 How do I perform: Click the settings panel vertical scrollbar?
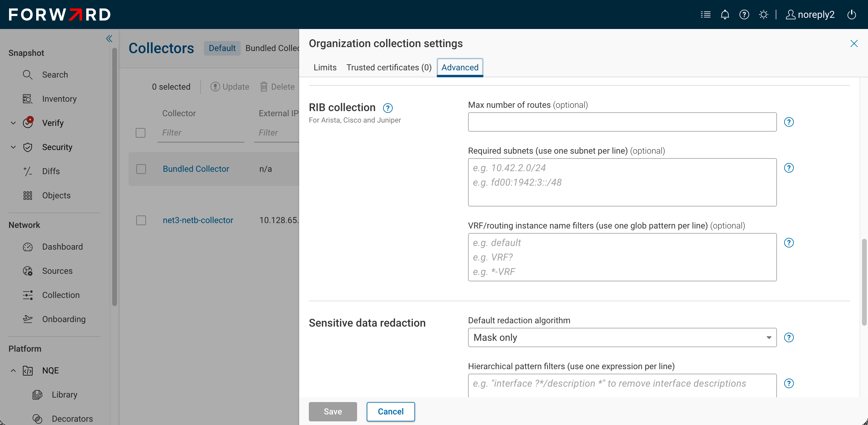point(864,282)
